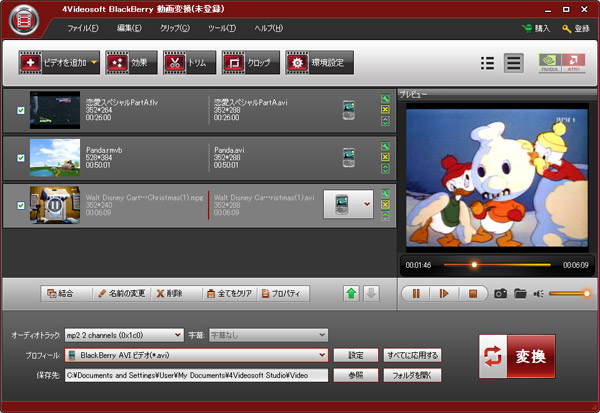Click green settings icon in Panda row
Viewport: 600px width, 413px height.
pos(385,146)
